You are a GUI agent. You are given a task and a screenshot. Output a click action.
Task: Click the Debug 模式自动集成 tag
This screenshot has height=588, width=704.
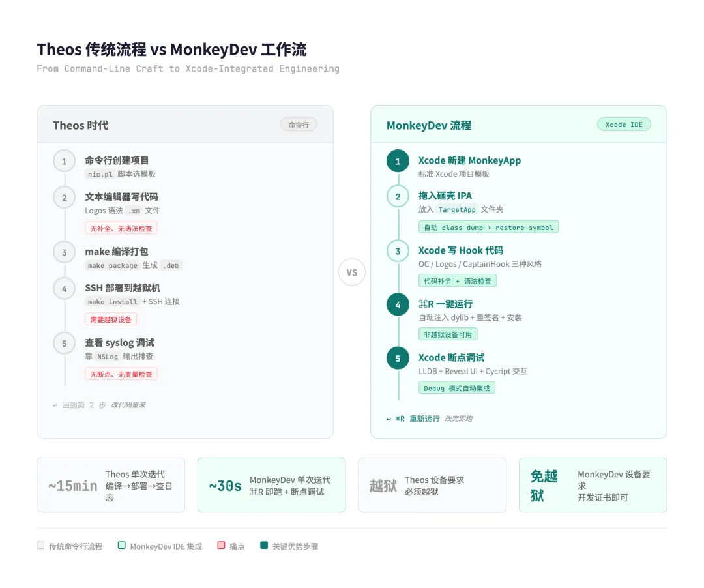tap(456, 388)
